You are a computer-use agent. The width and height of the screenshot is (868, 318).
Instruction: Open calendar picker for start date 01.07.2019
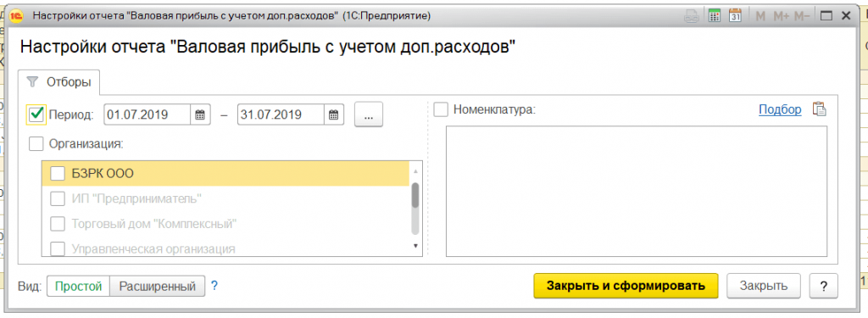tap(201, 115)
